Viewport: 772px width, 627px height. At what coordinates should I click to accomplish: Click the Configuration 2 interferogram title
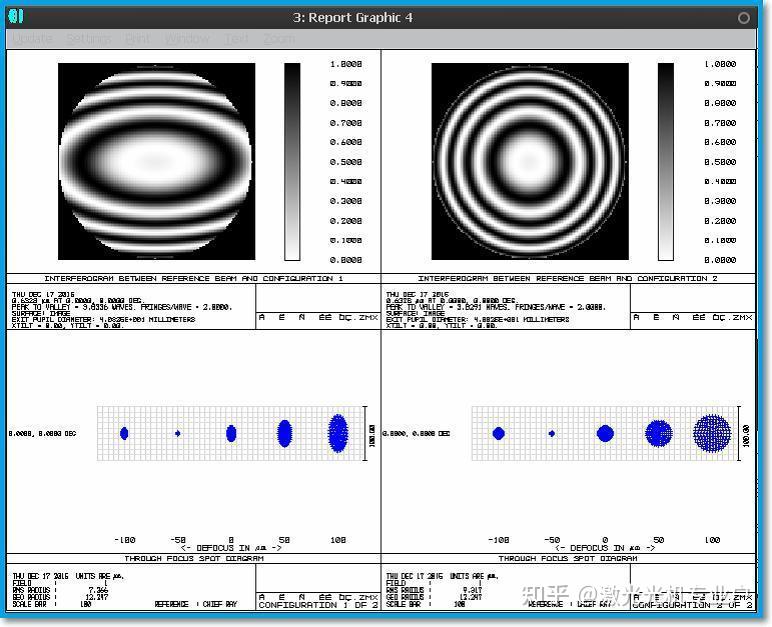568,278
